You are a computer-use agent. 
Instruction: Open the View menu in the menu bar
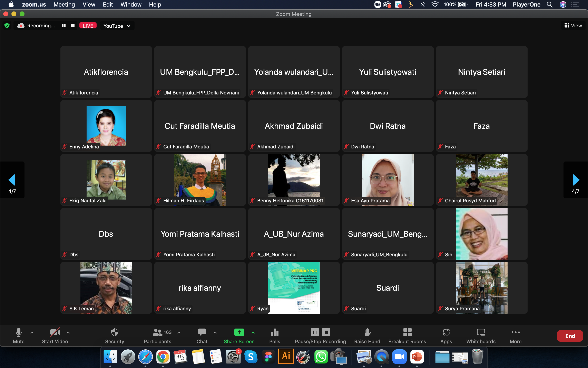(89, 5)
